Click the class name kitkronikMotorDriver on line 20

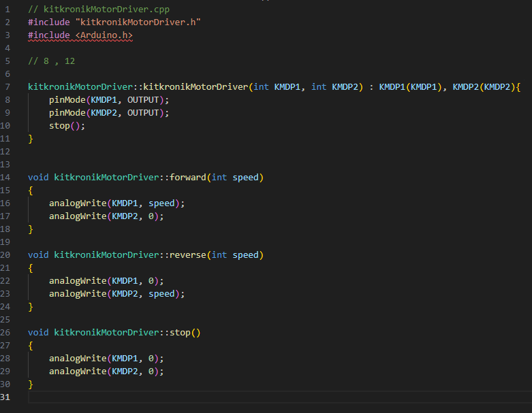[106, 255]
